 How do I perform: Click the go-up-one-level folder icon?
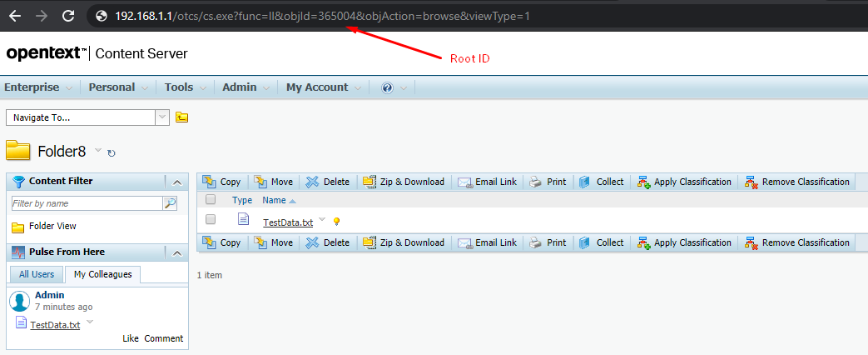(x=181, y=117)
